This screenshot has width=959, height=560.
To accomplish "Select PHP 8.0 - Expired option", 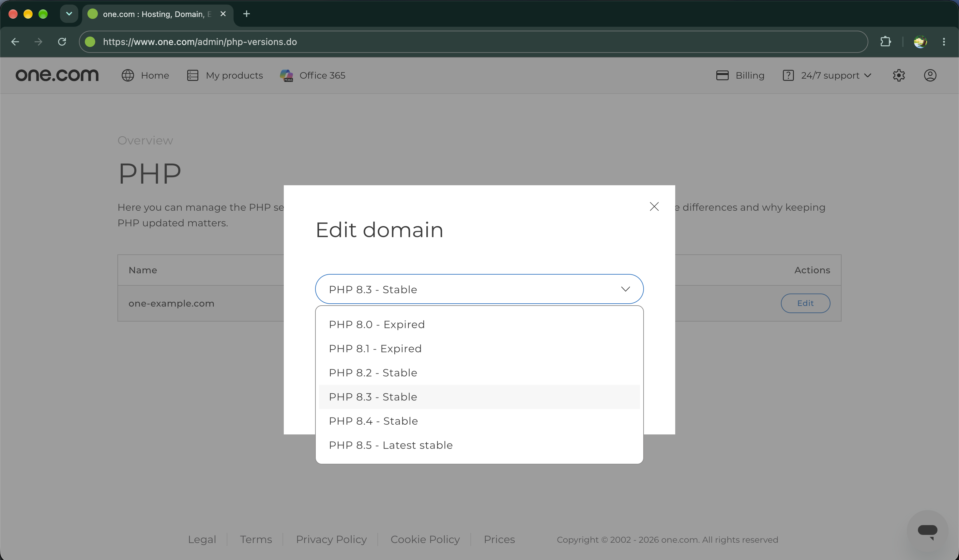I will 479,325.
